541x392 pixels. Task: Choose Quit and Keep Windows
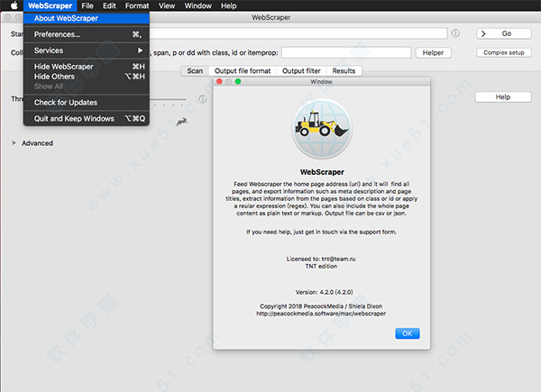click(x=87, y=119)
